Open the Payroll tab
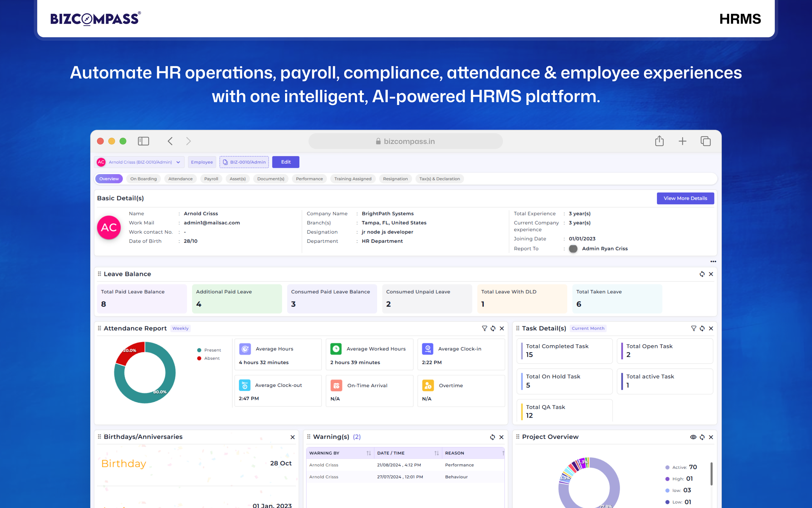The image size is (812, 508). (x=211, y=179)
